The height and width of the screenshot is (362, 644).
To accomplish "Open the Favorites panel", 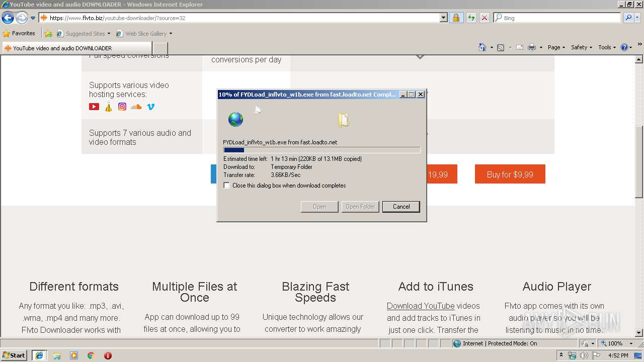I will pyautogui.click(x=19, y=33).
